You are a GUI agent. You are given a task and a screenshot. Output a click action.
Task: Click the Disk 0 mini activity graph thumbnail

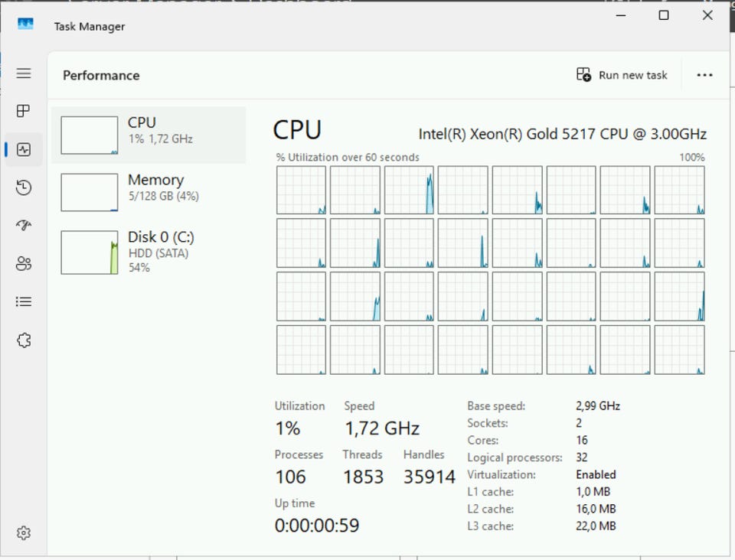coord(89,252)
